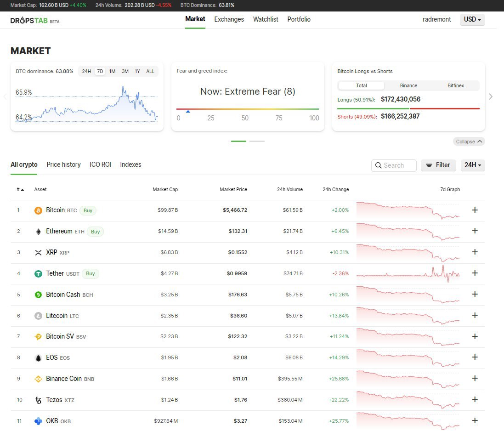
Task: Sort by the # rank column
Action: (20, 190)
